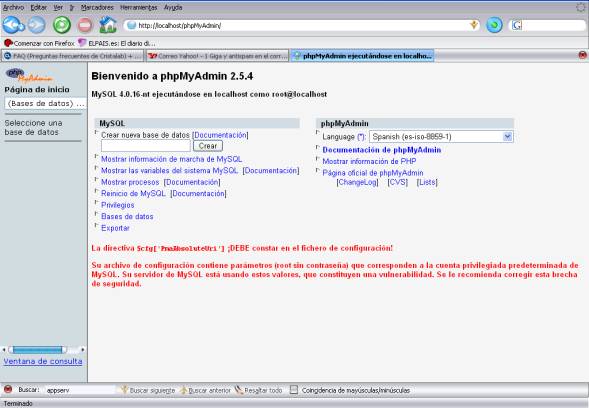
Task: Click Reinicio de MySQL link
Action: [133, 193]
